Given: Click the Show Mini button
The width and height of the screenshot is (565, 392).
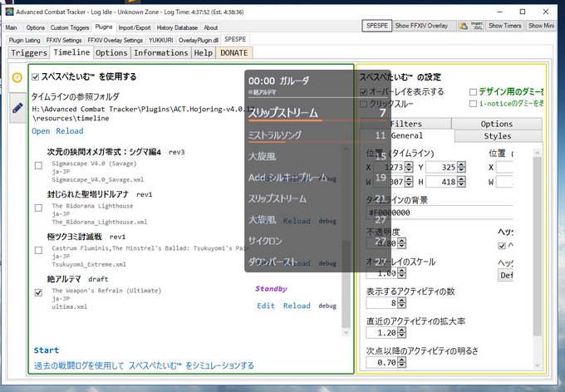Looking at the screenshot, I should (541, 26).
